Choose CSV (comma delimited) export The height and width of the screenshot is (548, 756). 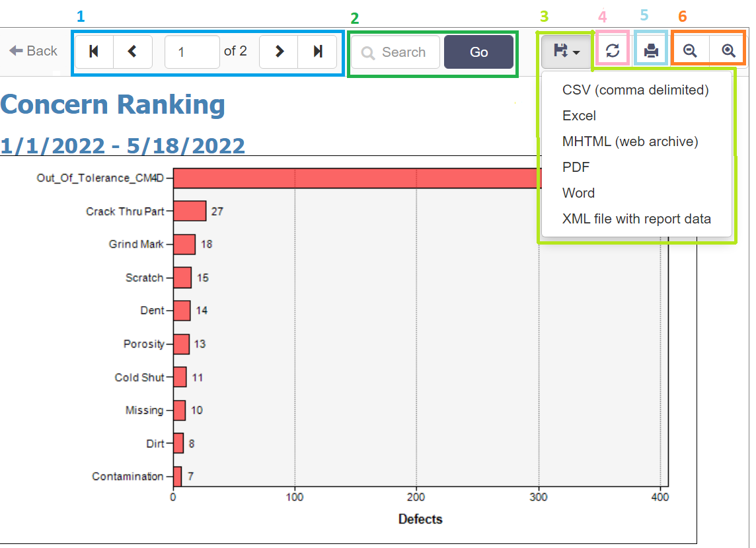point(635,90)
